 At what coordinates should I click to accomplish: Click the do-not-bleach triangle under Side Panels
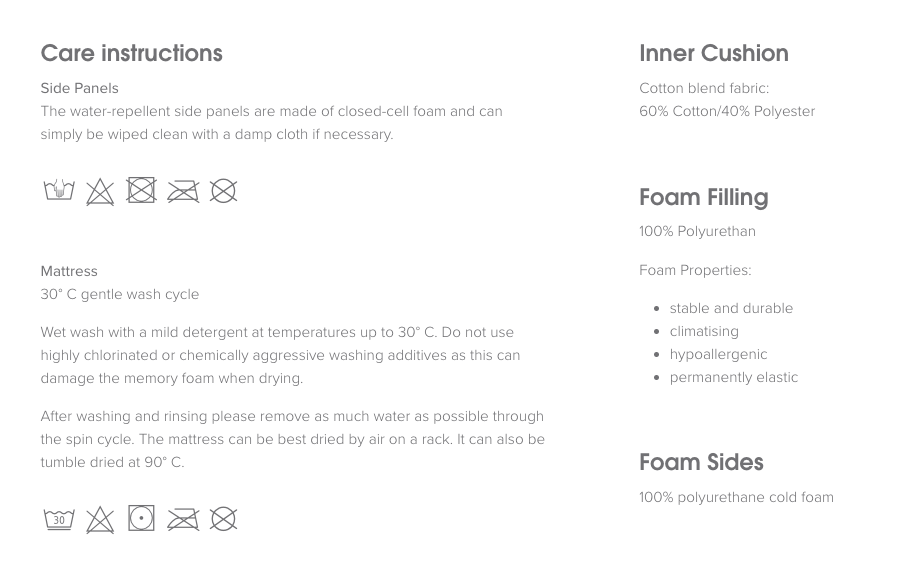[x=100, y=192]
